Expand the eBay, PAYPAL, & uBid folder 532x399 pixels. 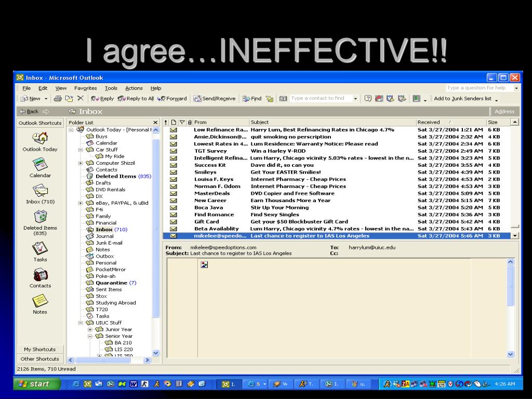tap(81, 203)
